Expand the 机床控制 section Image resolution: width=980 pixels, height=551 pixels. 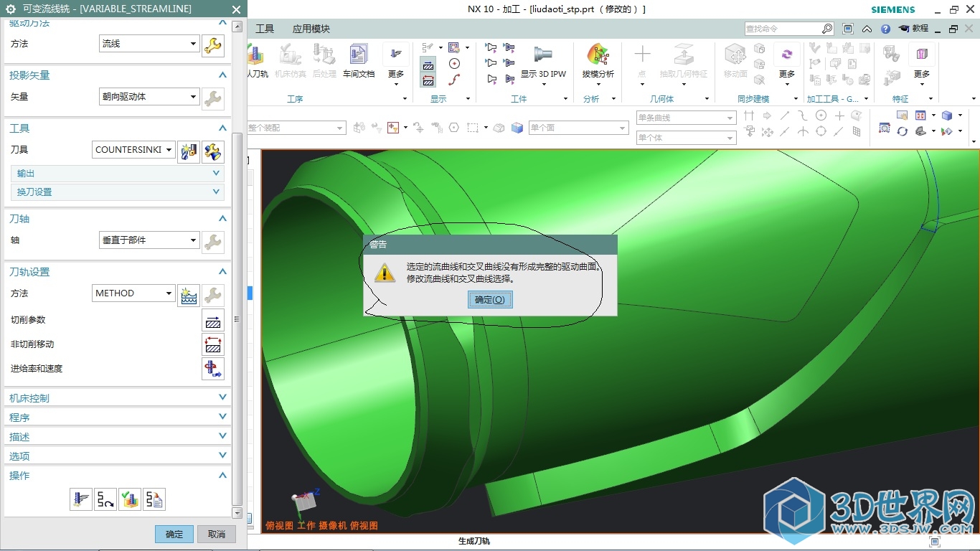pos(118,398)
